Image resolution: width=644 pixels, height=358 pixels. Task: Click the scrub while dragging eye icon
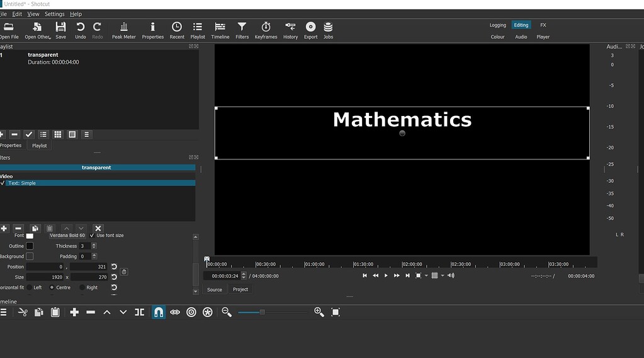coord(175,312)
